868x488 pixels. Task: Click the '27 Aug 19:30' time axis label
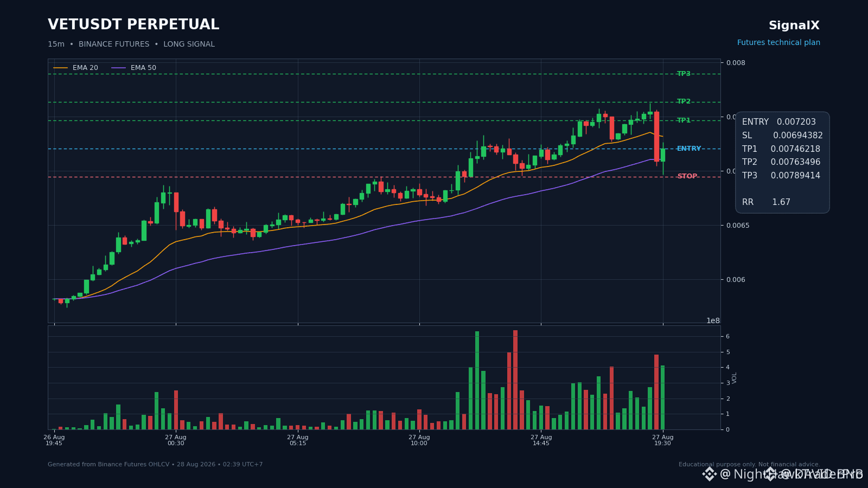point(663,440)
